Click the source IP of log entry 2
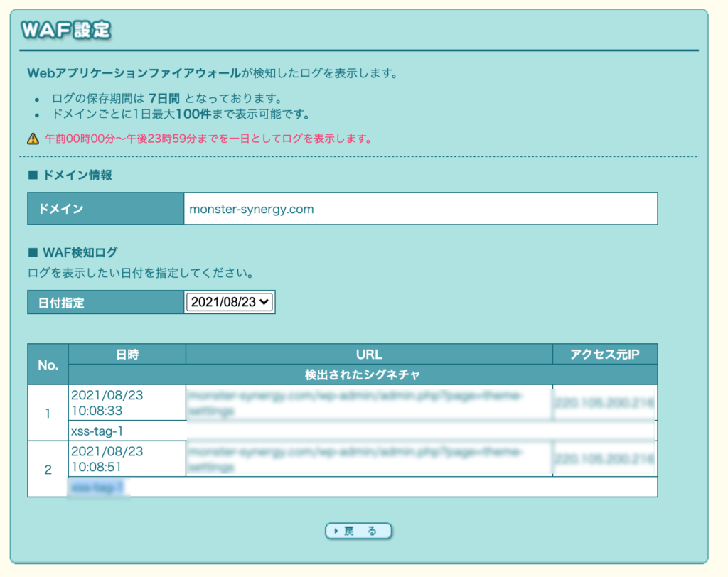This screenshot has height=577, width=728. click(x=604, y=459)
